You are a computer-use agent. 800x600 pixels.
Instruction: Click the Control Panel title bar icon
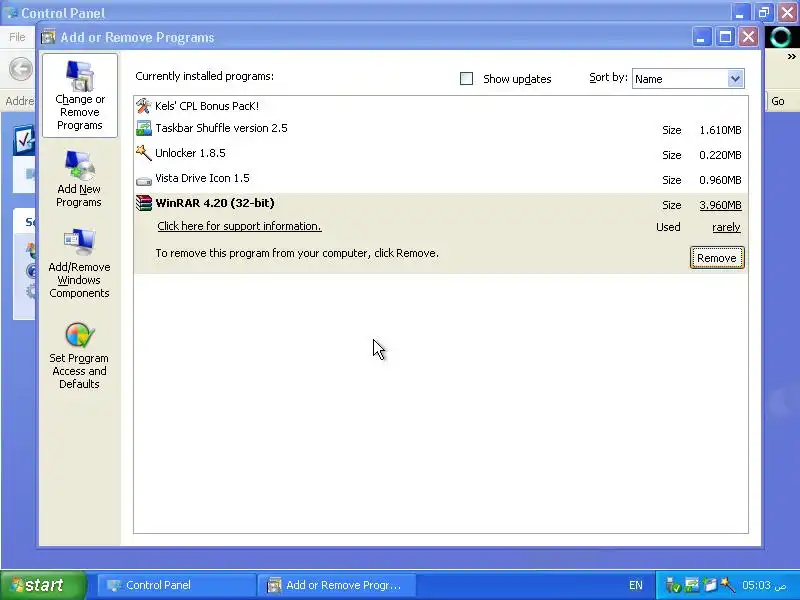coord(13,12)
